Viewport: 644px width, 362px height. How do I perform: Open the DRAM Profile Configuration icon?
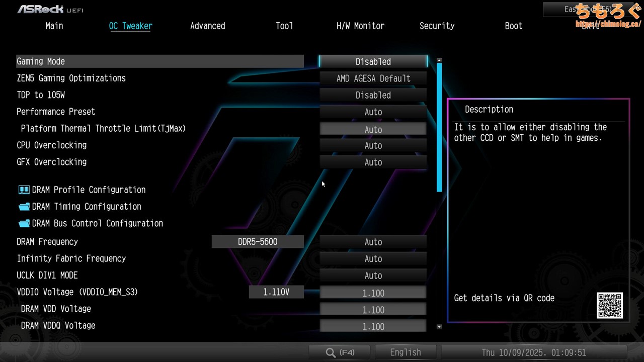(x=24, y=190)
